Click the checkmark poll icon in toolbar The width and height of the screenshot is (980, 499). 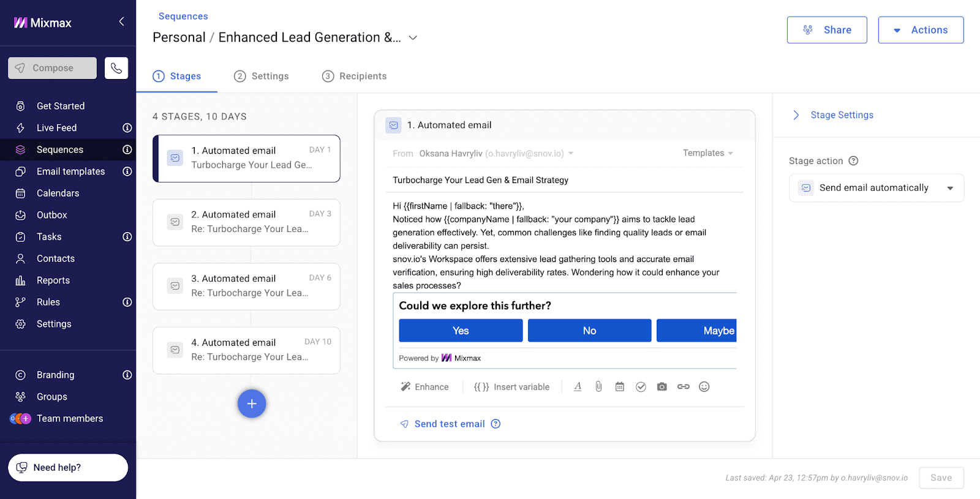[641, 386]
